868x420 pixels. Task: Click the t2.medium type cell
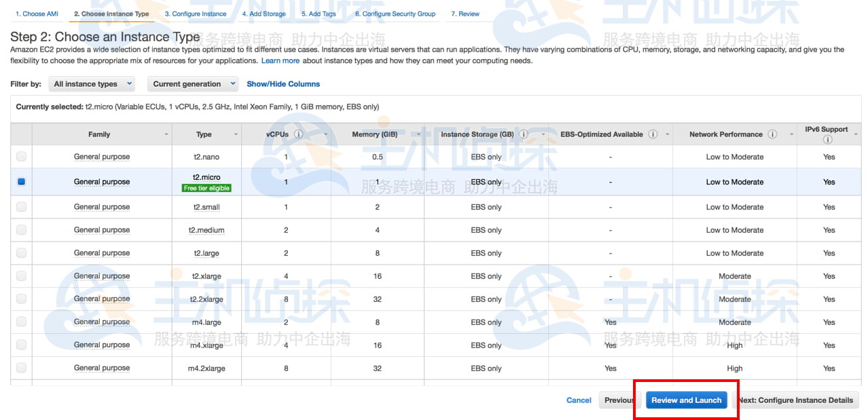206,230
